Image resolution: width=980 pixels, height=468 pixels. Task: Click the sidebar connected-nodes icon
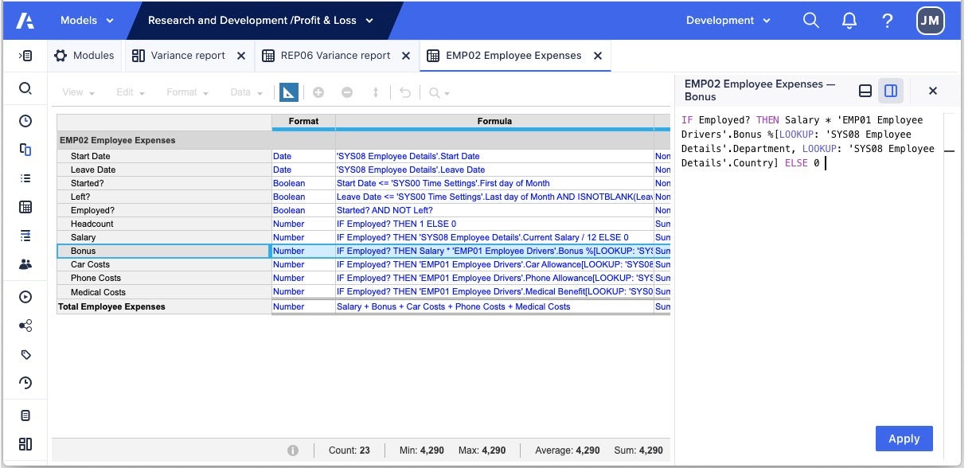25,326
